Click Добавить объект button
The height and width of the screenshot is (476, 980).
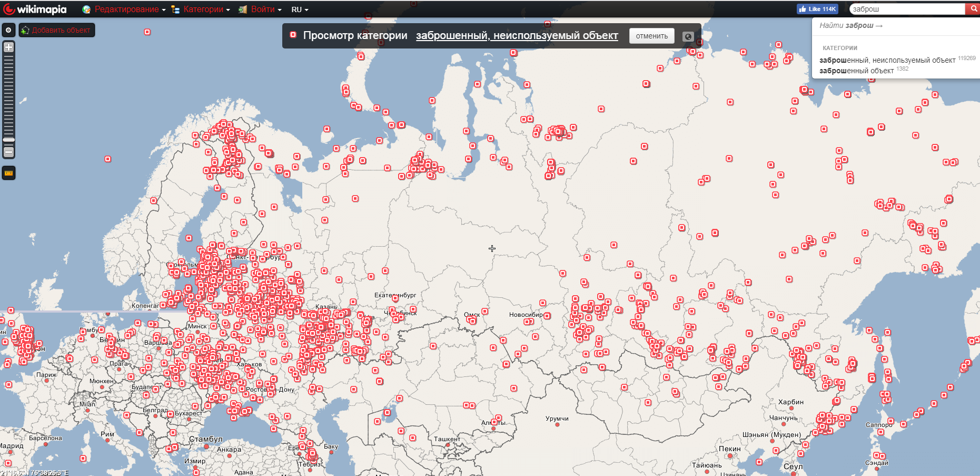57,30
